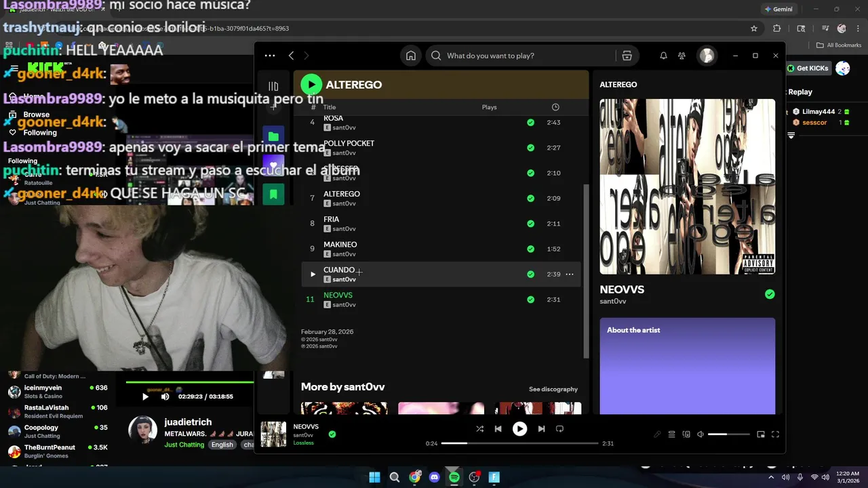The height and width of the screenshot is (488, 868).
Task: Open the Spotify Friend Activity icon
Action: pyautogui.click(x=682, y=56)
